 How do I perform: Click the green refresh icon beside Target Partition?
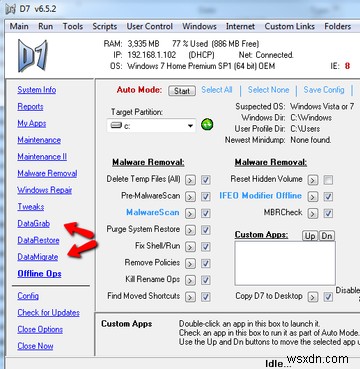[207, 125]
